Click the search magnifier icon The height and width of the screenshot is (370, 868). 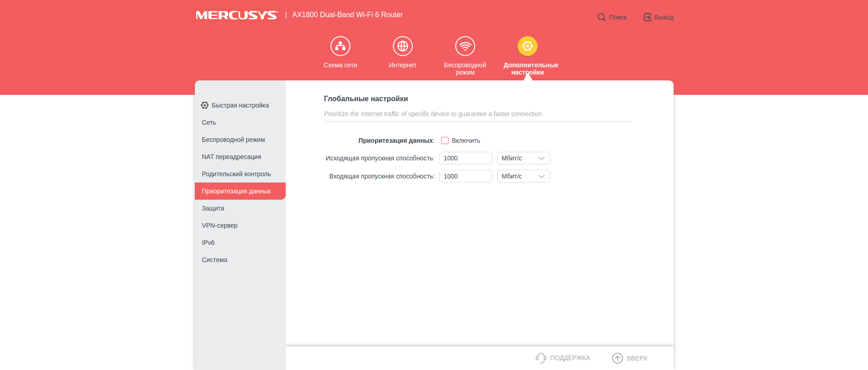(x=601, y=17)
